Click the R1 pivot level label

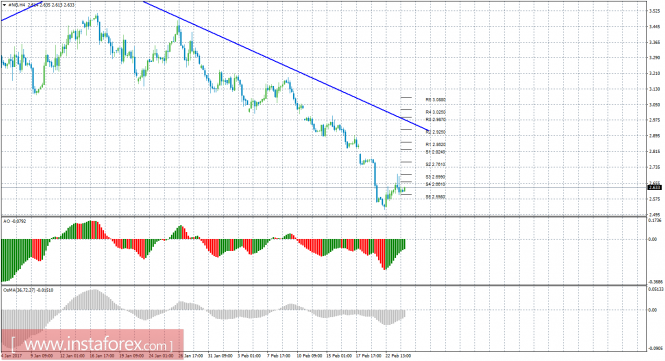(x=436, y=145)
